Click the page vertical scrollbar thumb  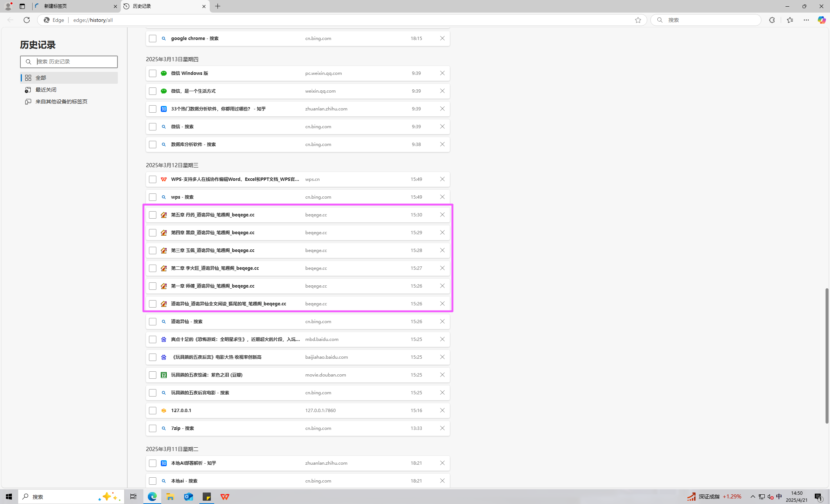point(827,356)
